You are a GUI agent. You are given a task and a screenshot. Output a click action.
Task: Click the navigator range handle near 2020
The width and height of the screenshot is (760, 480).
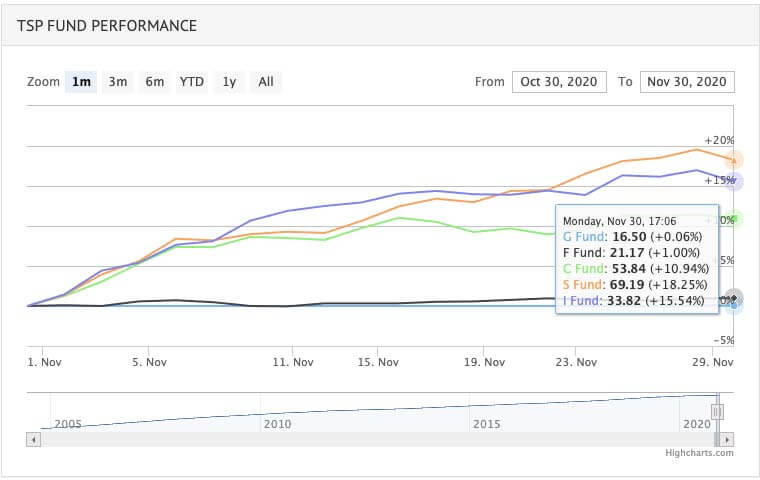(716, 411)
